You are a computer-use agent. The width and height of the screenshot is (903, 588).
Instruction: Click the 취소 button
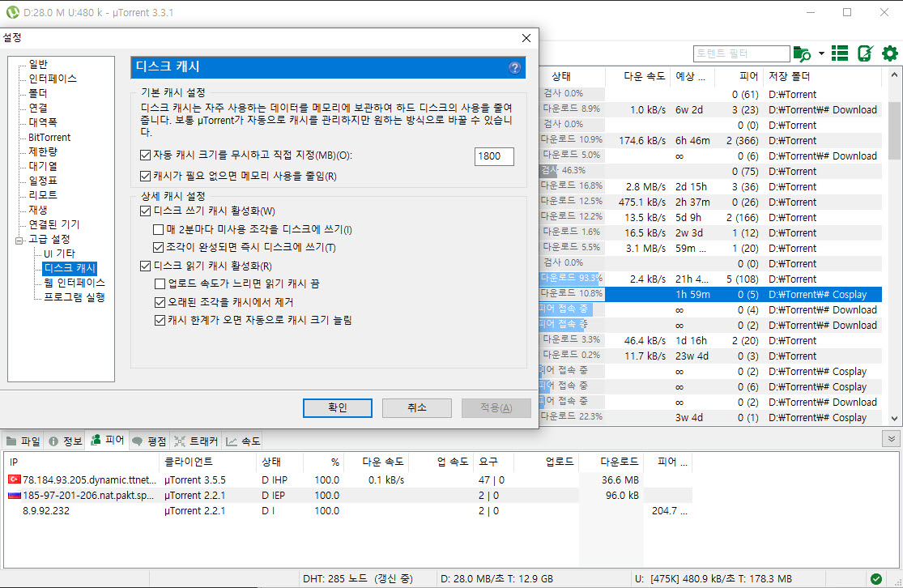(x=417, y=407)
